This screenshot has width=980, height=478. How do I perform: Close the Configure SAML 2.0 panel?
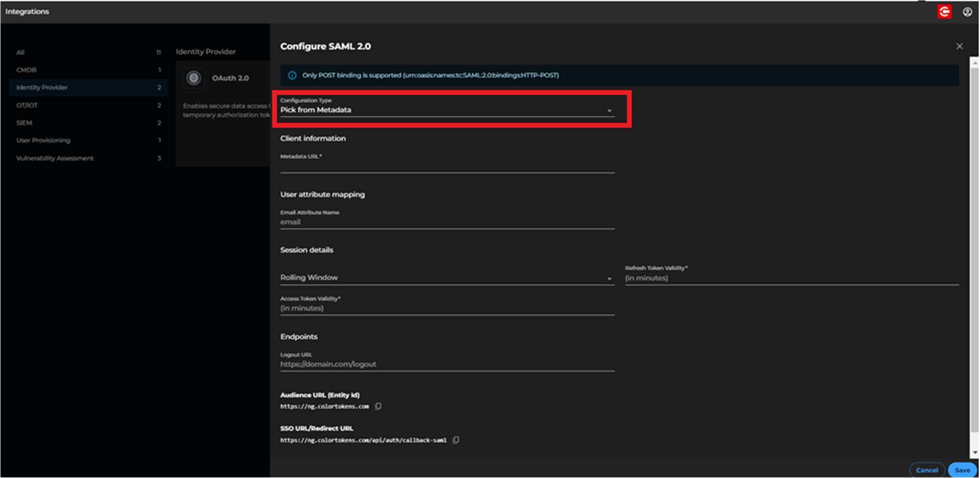tap(959, 46)
